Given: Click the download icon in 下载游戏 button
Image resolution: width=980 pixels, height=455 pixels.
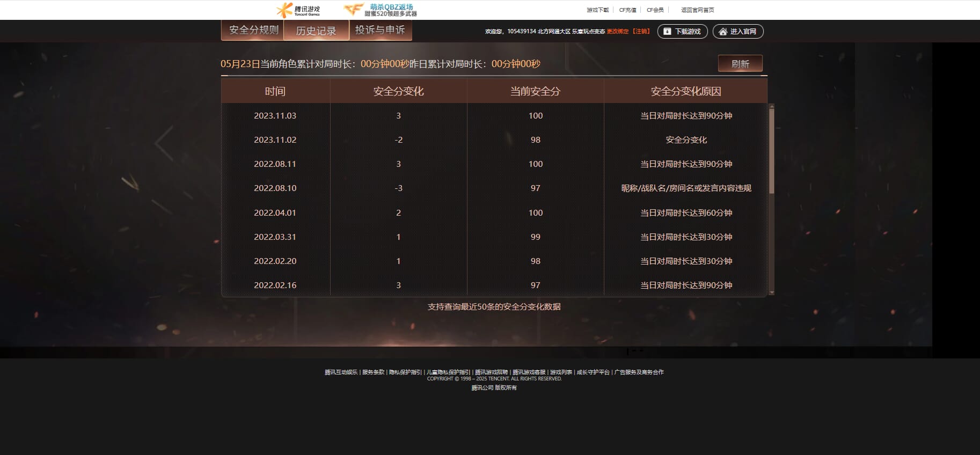Looking at the screenshot, I should coord(667,32).
